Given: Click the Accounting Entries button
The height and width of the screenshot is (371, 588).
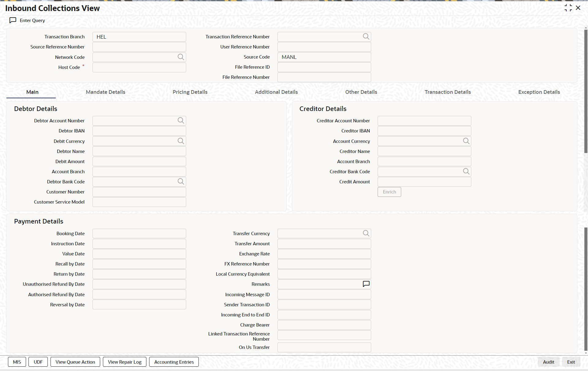Looking at the screenshot, I should (x=174, y=362).
